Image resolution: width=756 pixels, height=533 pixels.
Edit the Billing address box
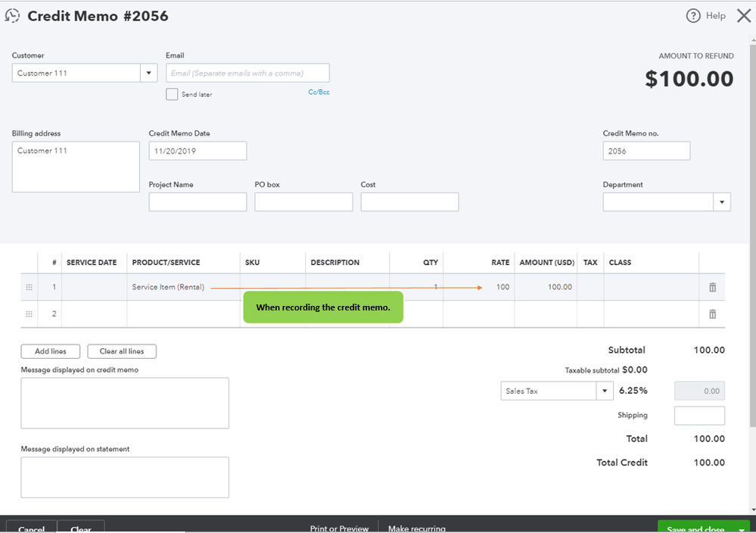76,167
